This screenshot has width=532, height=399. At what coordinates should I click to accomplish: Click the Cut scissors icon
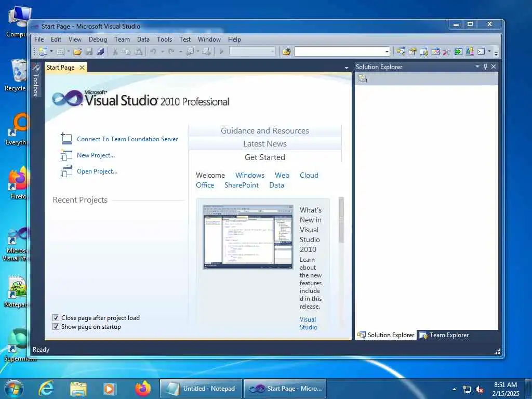[x=115, y=51]
